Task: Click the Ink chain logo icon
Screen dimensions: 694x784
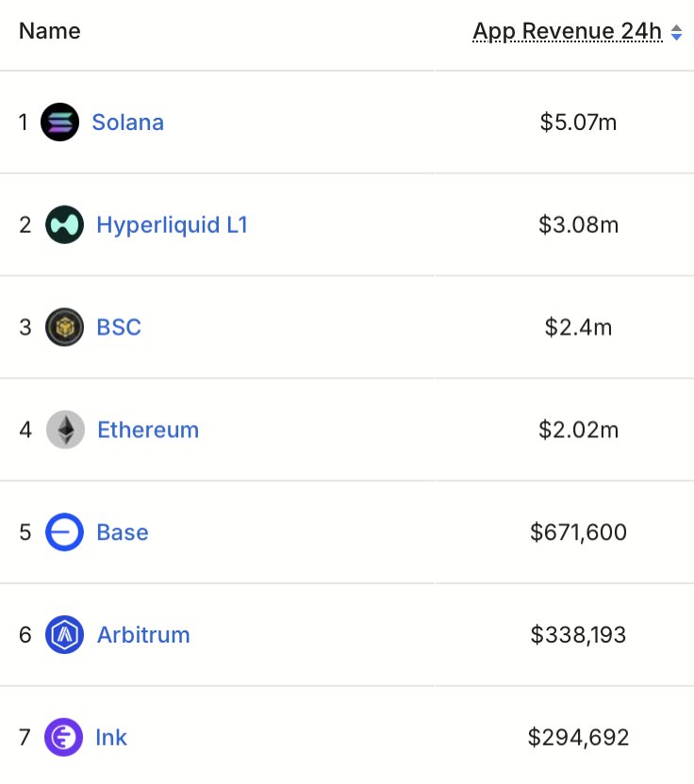Action: tap(63, 737)
